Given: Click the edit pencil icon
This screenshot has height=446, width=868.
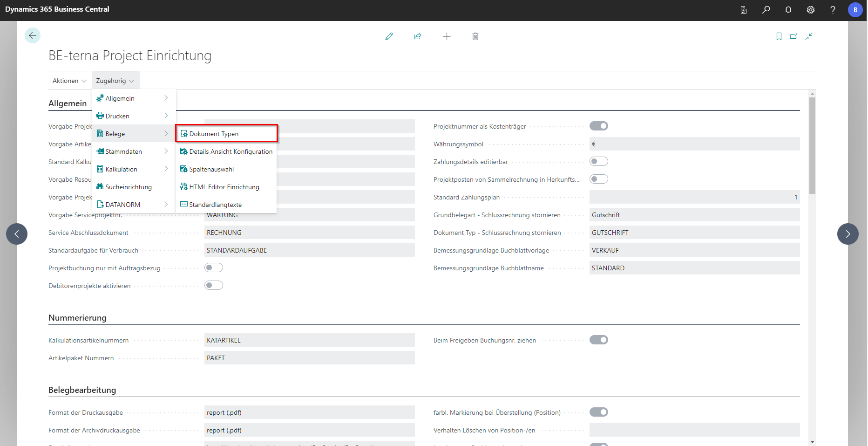Looking at the screenshot, I should [x=389, y=36].
